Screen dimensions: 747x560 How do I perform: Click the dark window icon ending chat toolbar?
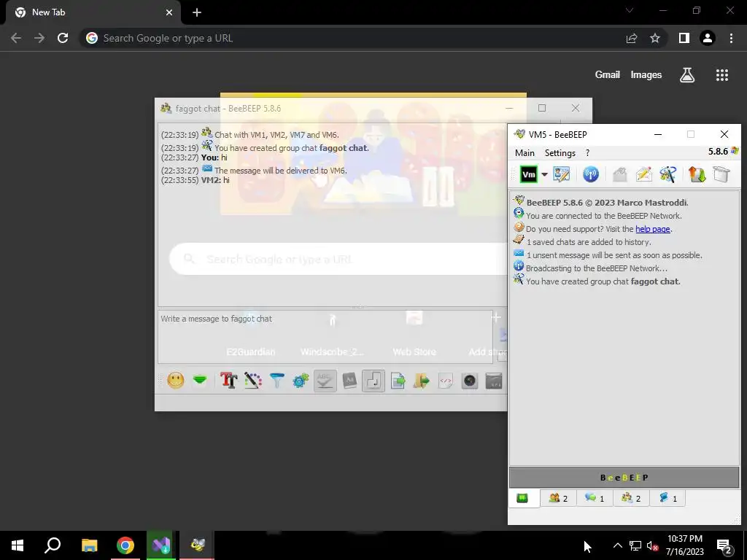point(494,381)
